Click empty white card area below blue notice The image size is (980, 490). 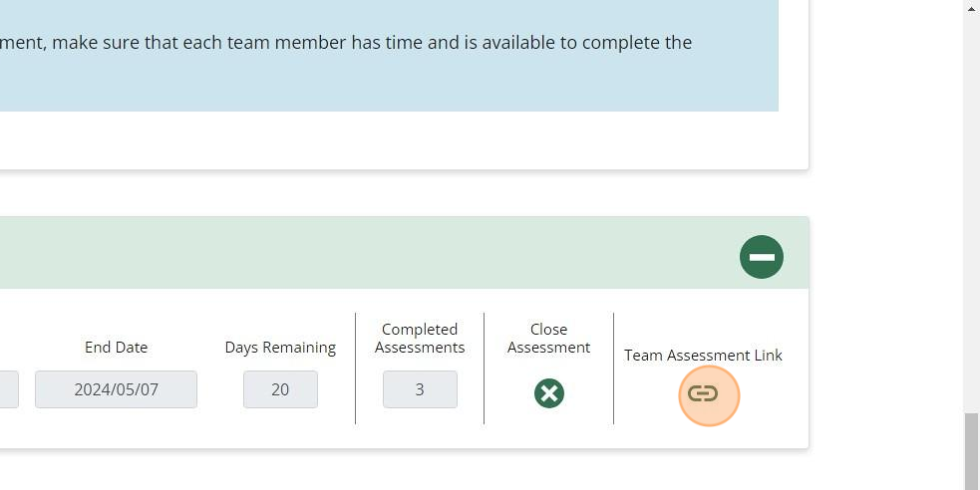[x=400, y=139]
